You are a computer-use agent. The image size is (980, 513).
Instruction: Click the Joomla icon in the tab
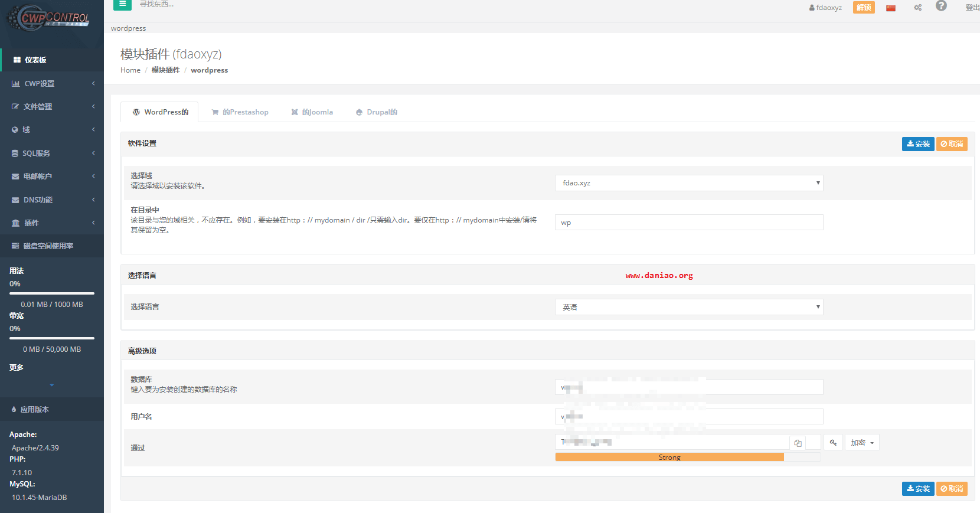click(295, 112)
